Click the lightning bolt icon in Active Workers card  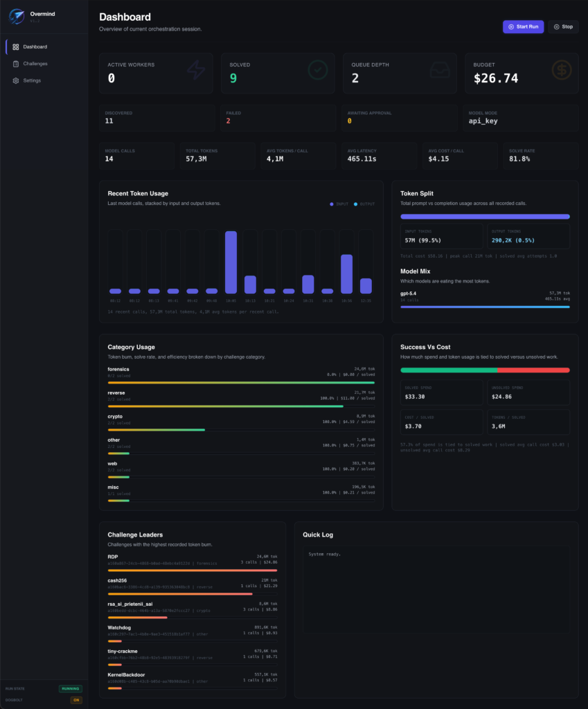tap(196, 70)
